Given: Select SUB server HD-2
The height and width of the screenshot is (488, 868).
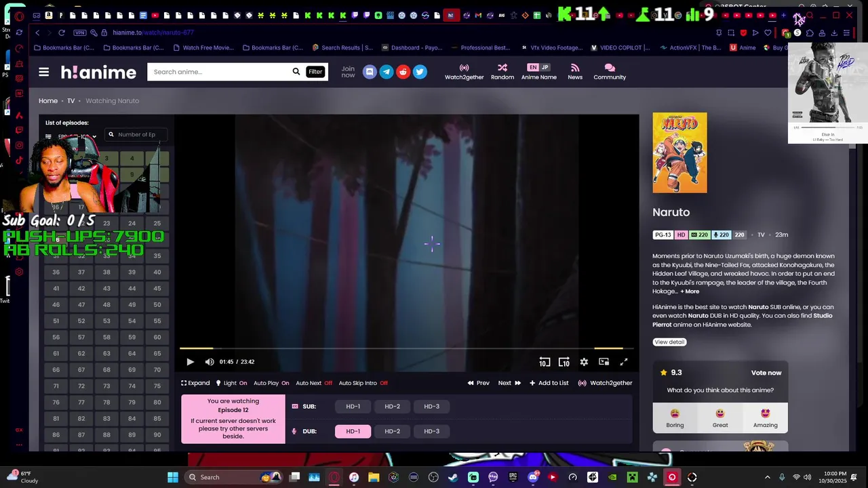Looking at the screenshot, I should click(x=392, y=407).
